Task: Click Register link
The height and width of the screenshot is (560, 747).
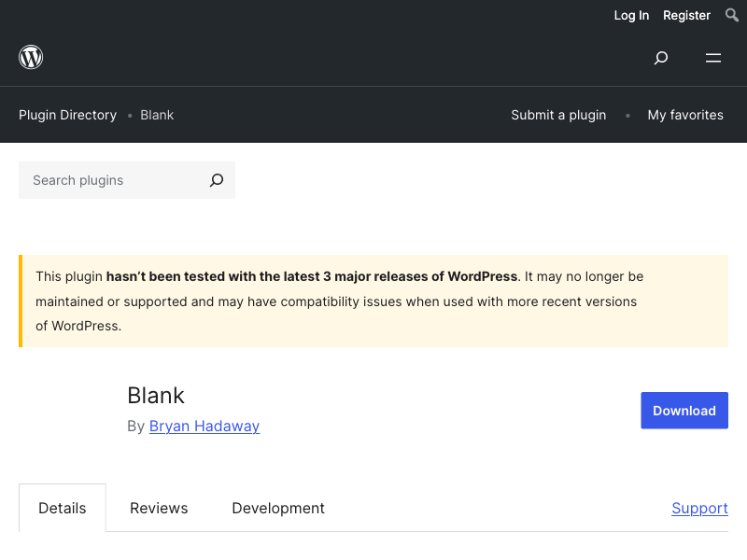Action: click(x=686, y=15)
